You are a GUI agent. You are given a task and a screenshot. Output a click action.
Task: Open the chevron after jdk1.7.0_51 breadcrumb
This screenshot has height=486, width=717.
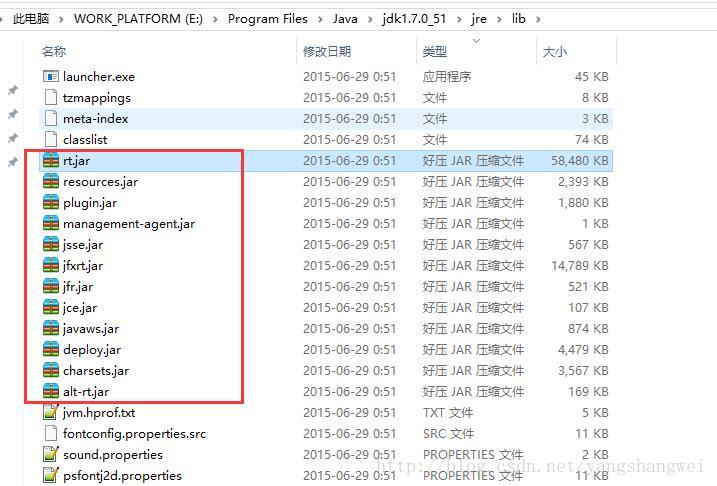pos(459,19)
